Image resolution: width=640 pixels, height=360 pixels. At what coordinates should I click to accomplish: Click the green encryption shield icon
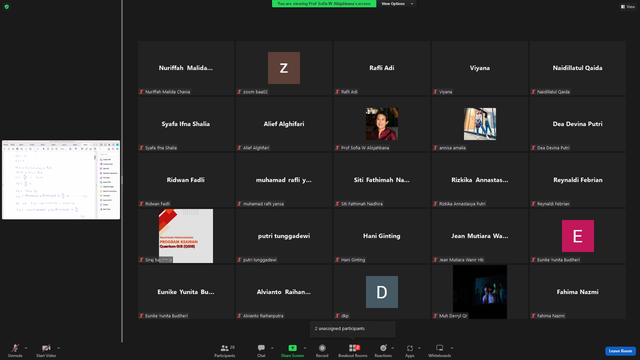(7, 7)
